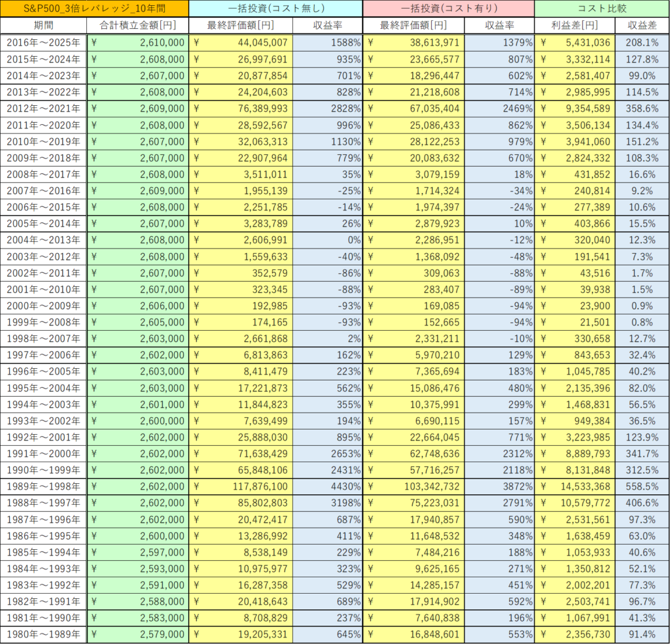Select the cell with value 103,342,732
The width and height of the screenshot is (670, 644).
tap(414, 486)
